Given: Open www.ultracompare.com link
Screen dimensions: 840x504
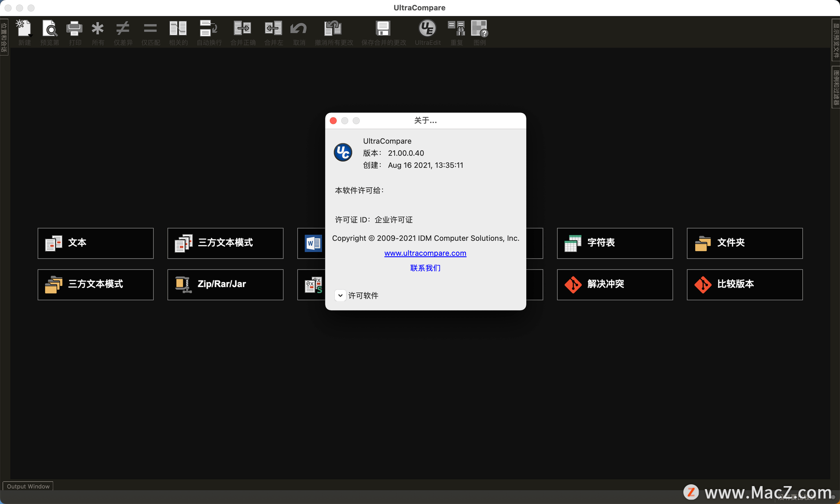Looking at the screenshot, I should 425,253.
